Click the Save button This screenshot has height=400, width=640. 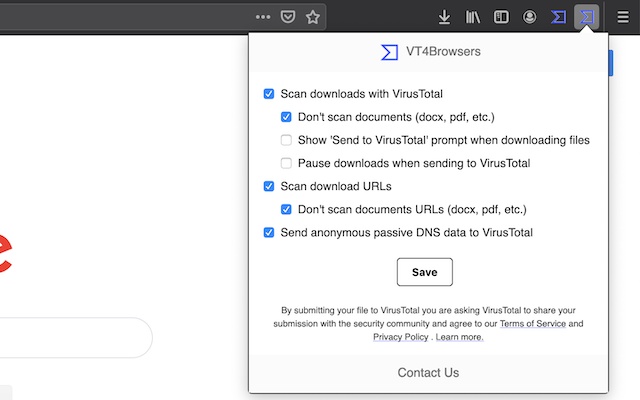[424, 272]
